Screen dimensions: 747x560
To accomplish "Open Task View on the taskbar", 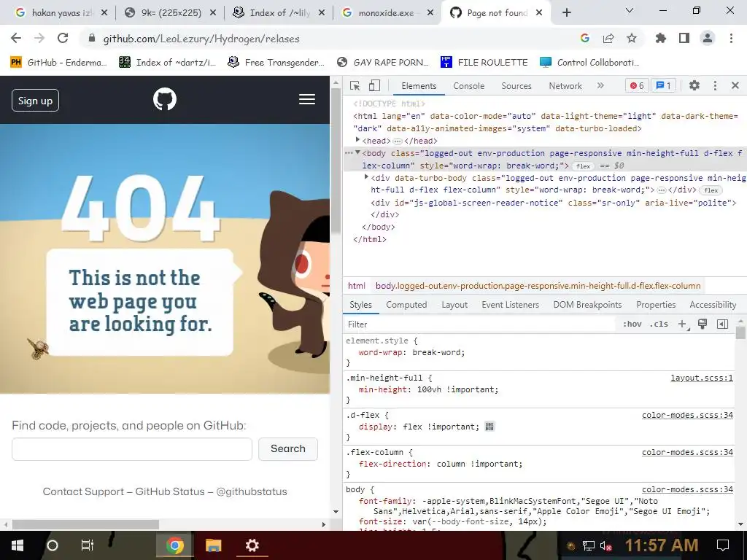I will coord(88,545).
